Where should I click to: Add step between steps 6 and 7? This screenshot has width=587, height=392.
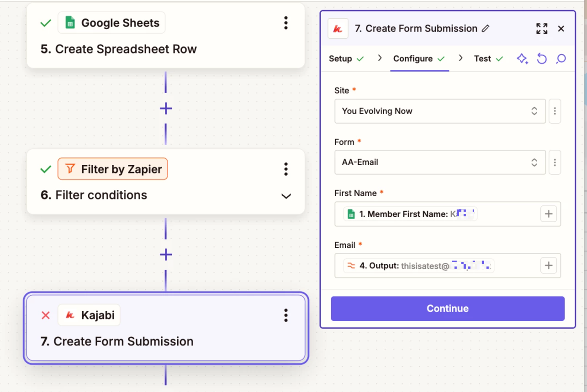[166, 255]
